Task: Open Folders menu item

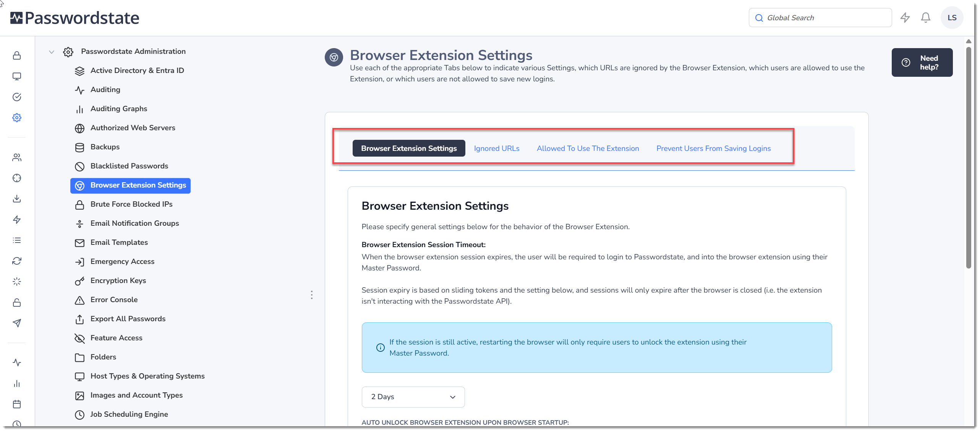Action: [103, 357]
